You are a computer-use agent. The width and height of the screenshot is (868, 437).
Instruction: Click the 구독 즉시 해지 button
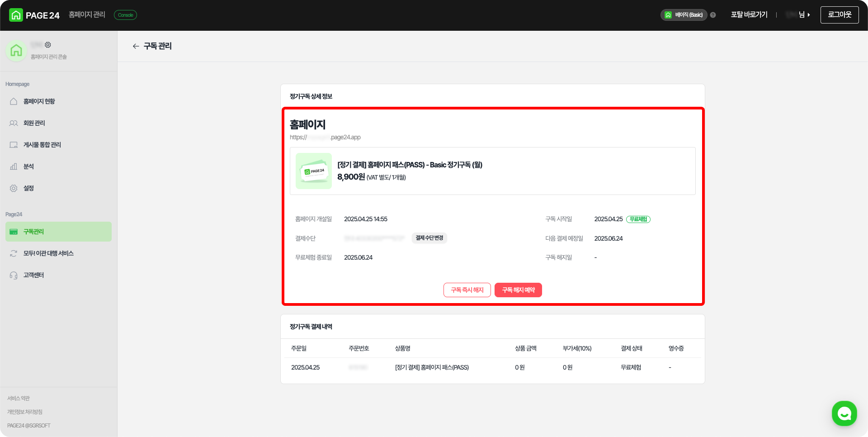tap(467, 290)
